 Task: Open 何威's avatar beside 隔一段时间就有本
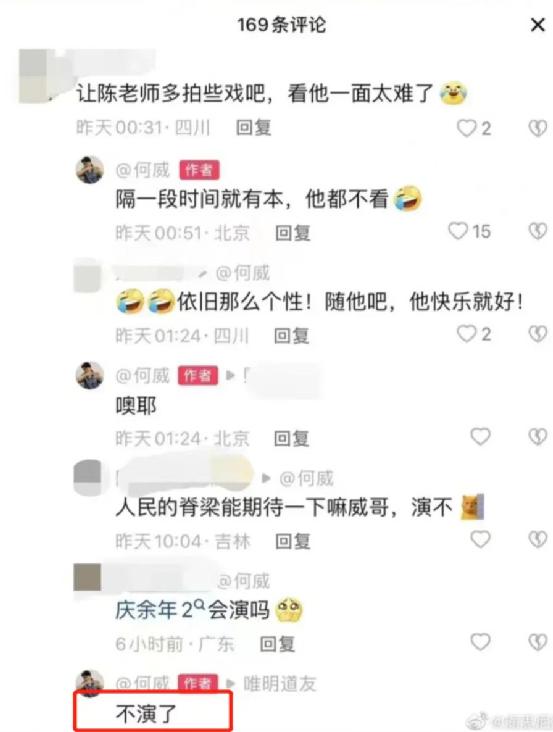90,169
